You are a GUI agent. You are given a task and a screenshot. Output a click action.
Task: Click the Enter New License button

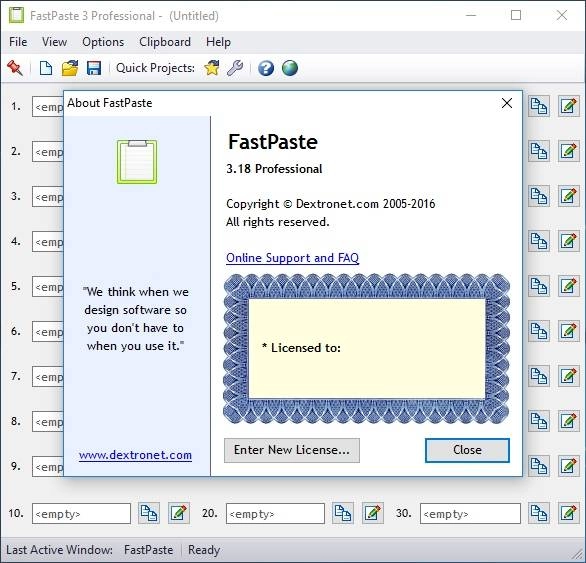[x=292, y=450]
